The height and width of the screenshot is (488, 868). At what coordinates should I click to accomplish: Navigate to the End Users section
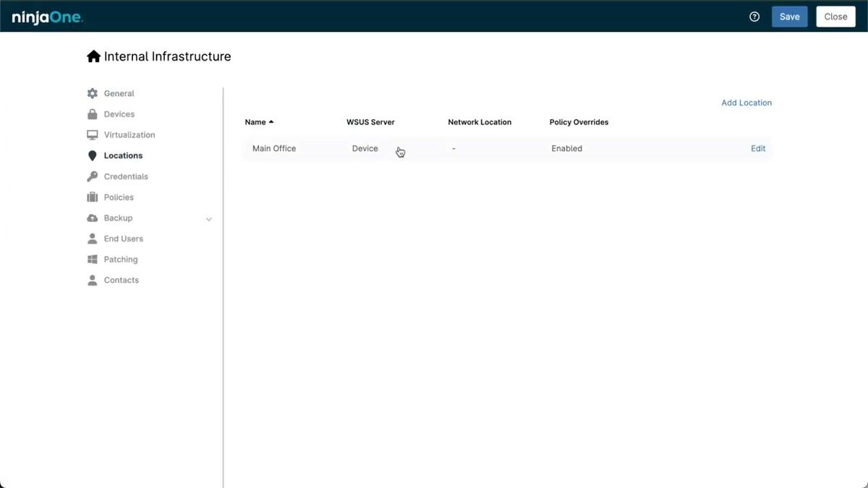pos(124,239)
